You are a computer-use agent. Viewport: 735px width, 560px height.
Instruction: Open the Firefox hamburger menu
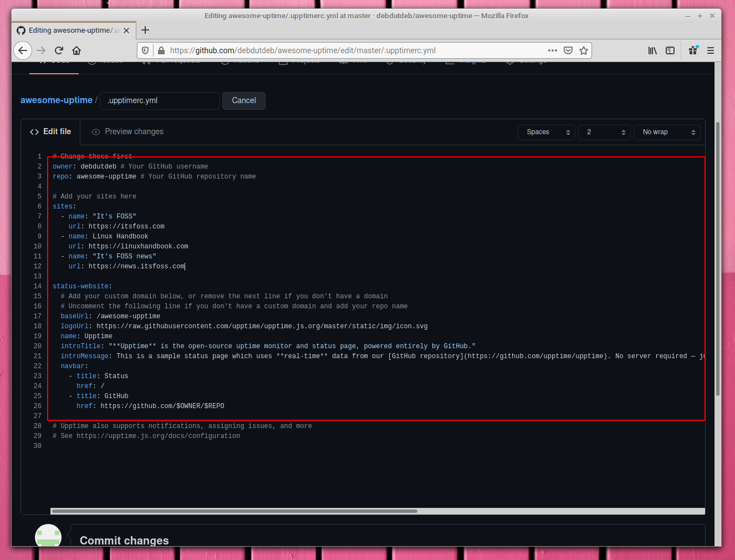[x=710, y=50]
